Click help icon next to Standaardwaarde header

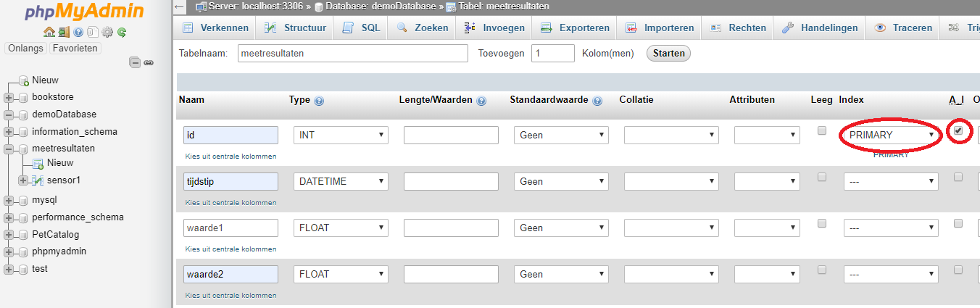coord(598,101)
